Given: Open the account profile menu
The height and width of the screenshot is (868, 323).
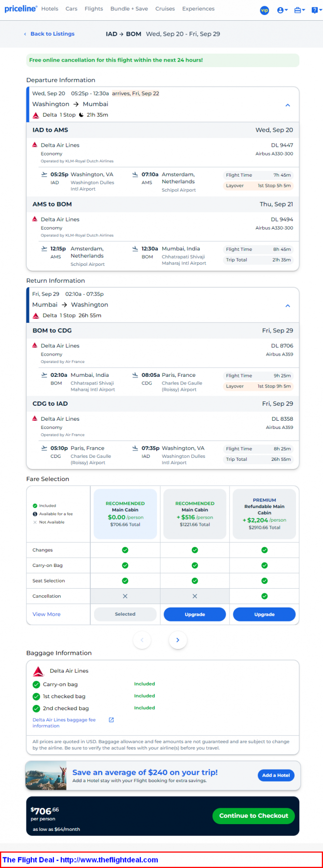Looking at the screenshot, I should tap(283, 10).
